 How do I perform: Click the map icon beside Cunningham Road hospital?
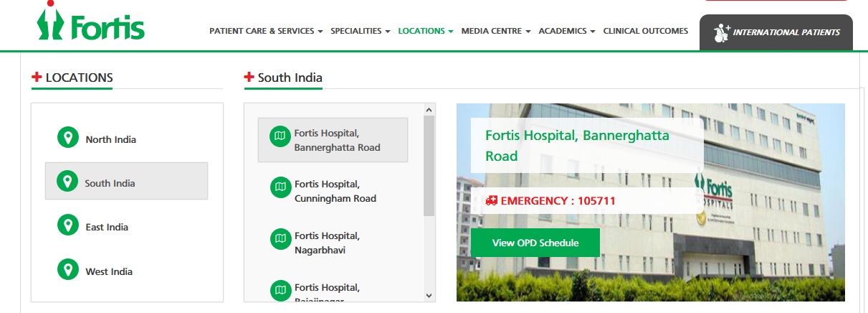pos(280,187)
